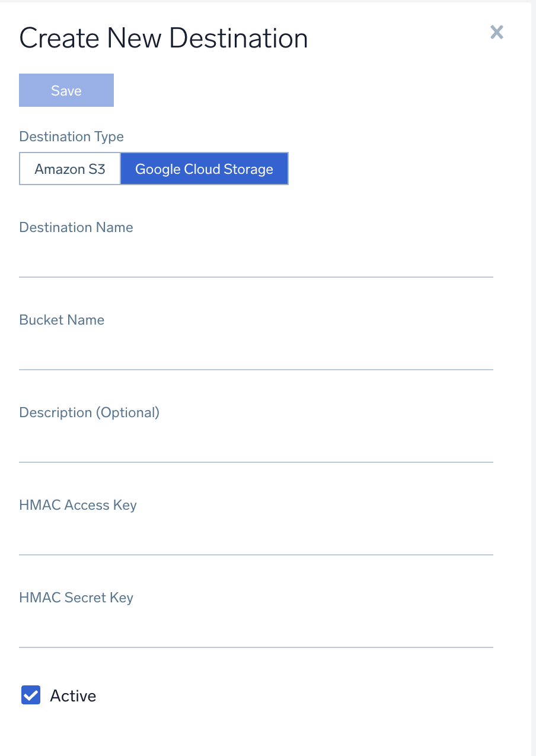536x756 pixels.
Task: Click the HMAC Secret Key input field
Action: [x=255, y=637]
